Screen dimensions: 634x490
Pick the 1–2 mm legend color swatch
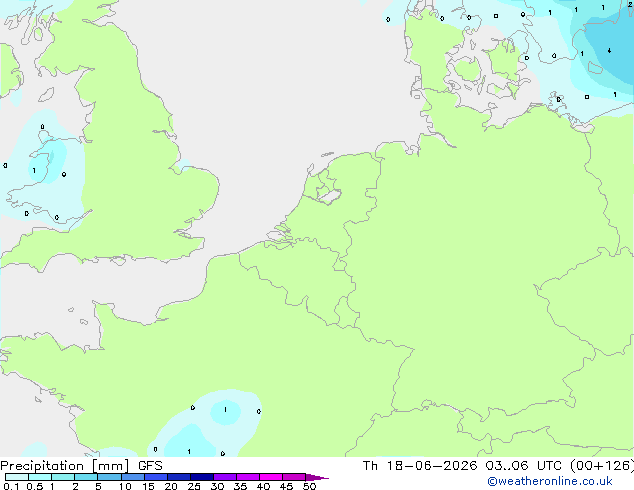pyautogui.click(x=63, y=477)
